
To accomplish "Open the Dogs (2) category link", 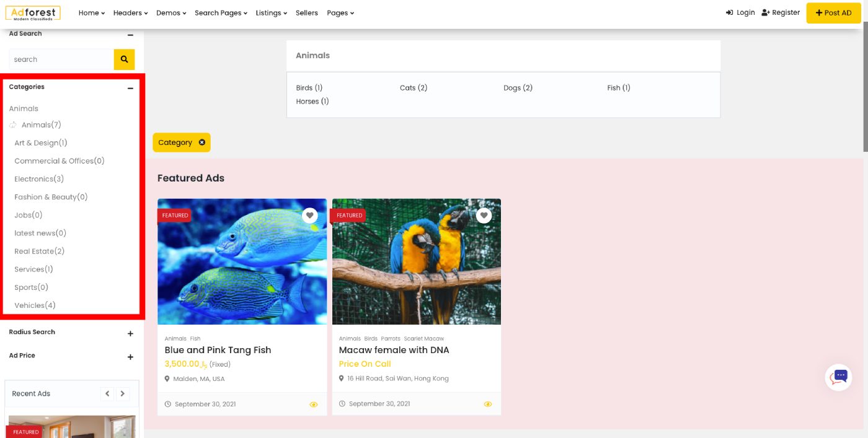I will [x=518, y=87].
